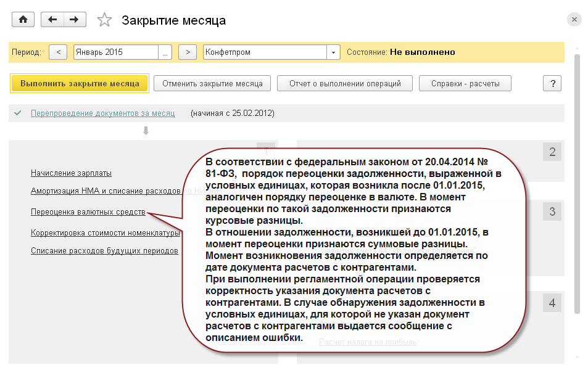Switch to previous period with < button
The width and height of the screenshot is (588, 365).
pos(58,52)
